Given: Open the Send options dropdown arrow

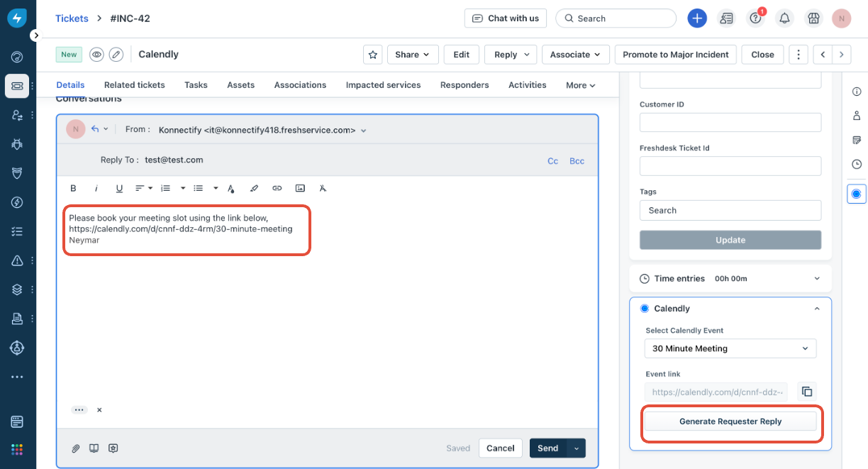Looking at the screenshot, I should pyautogui.click(x=577, y=448).
